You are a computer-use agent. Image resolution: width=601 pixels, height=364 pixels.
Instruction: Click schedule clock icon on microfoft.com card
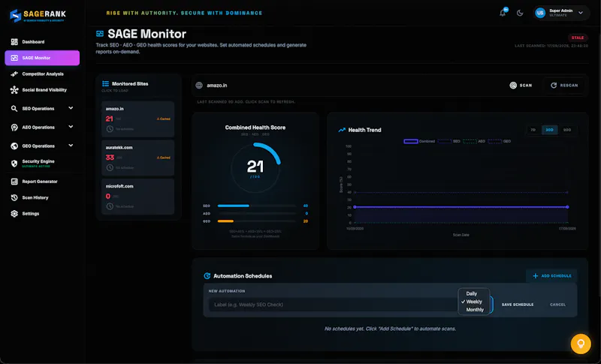pos(110,206)
